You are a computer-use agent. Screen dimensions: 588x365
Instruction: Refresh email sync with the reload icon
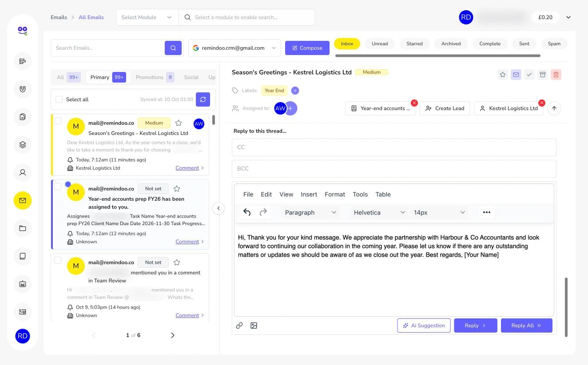203,99
